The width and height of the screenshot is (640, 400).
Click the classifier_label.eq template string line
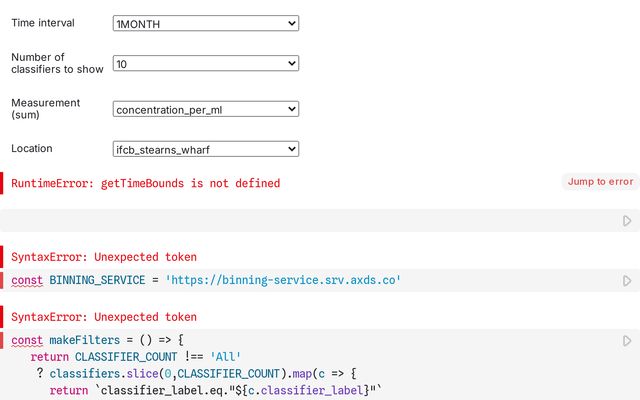[216, 390]
